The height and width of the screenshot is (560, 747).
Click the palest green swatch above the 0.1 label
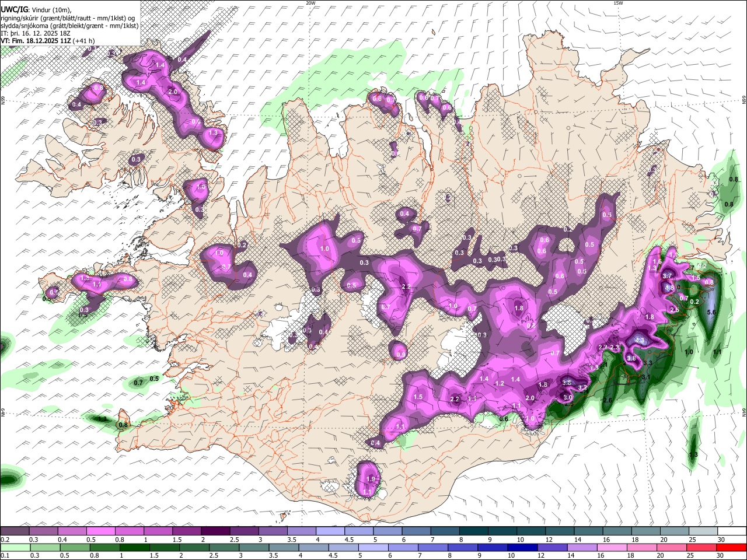(15, 548)
